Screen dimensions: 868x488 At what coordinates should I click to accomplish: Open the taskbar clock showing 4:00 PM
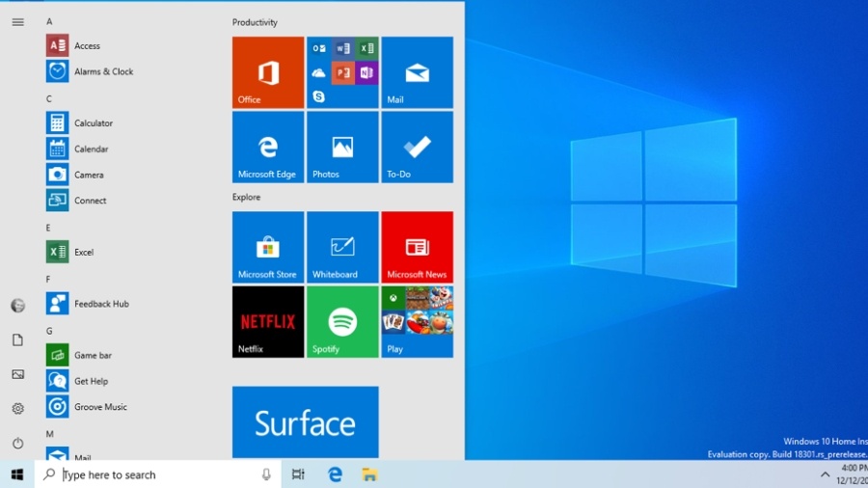pyautogui.click(x=852, y=474)
